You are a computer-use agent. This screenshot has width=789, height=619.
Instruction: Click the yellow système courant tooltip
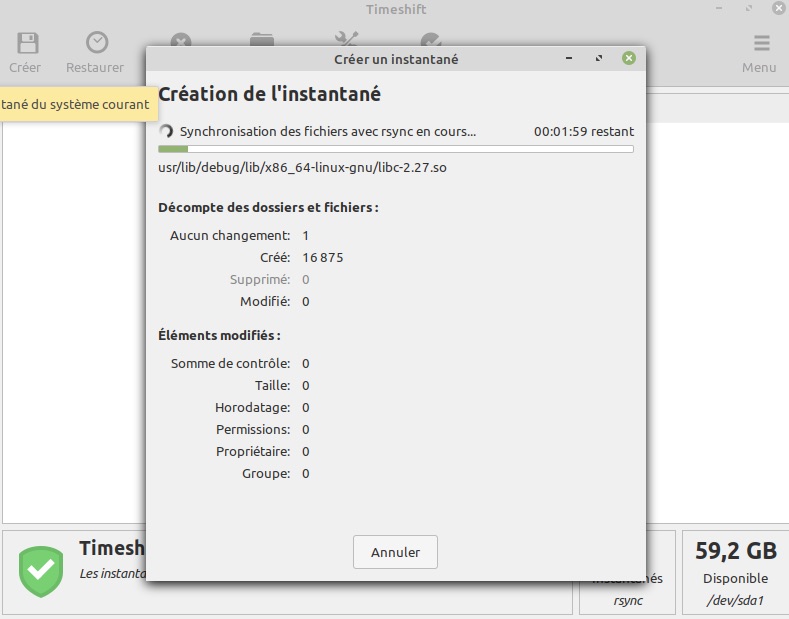75,104
